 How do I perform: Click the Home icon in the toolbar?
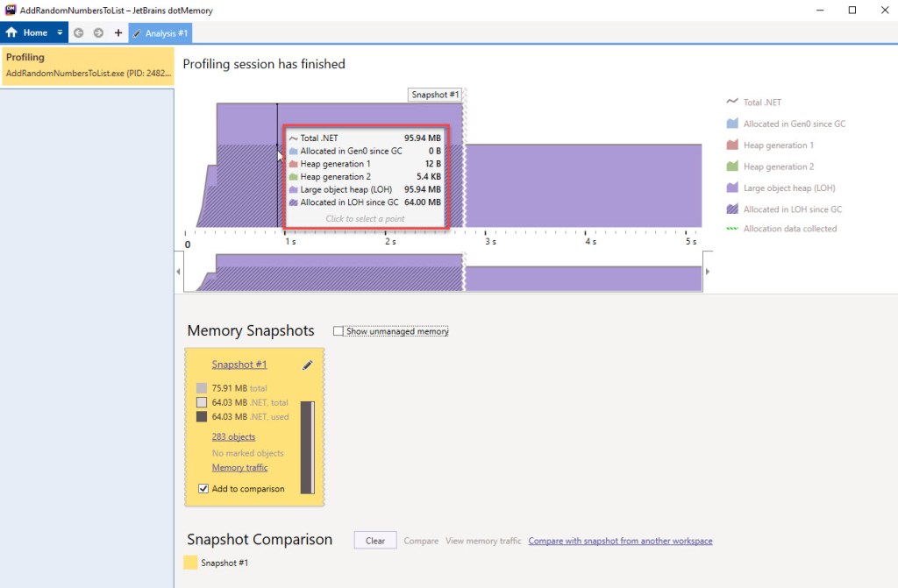[x=12, y=32]
